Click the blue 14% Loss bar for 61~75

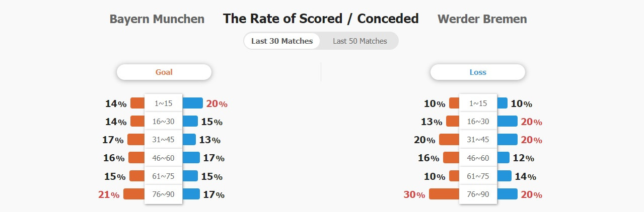[x=504, y=176]
